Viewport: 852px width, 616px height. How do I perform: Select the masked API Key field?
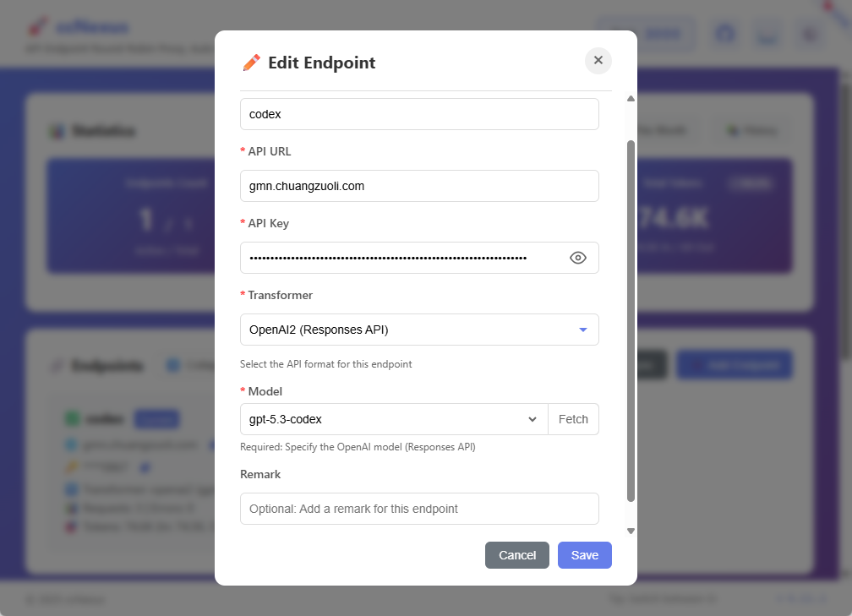tap(397, 258)
